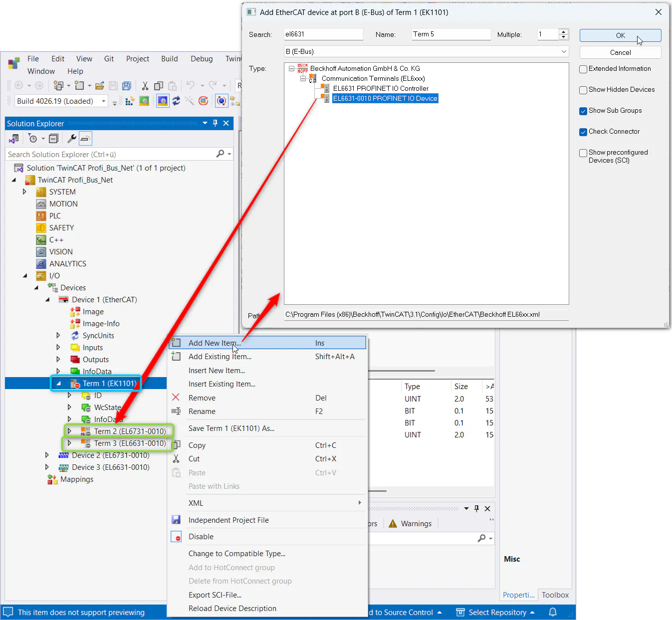
Task: Click the Collapse All icon in Solution Explorer
Action: pyautogui.click(x=54, y=139)
